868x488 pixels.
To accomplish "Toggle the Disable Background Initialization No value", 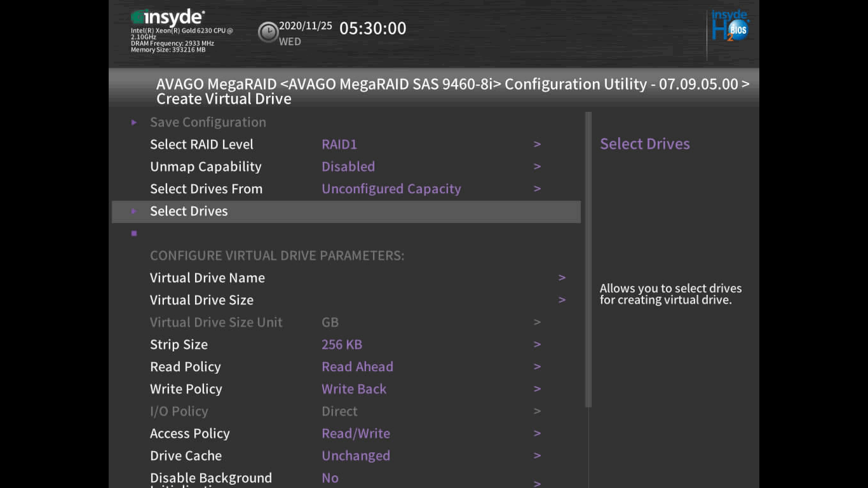I will (x=330, y=478).
